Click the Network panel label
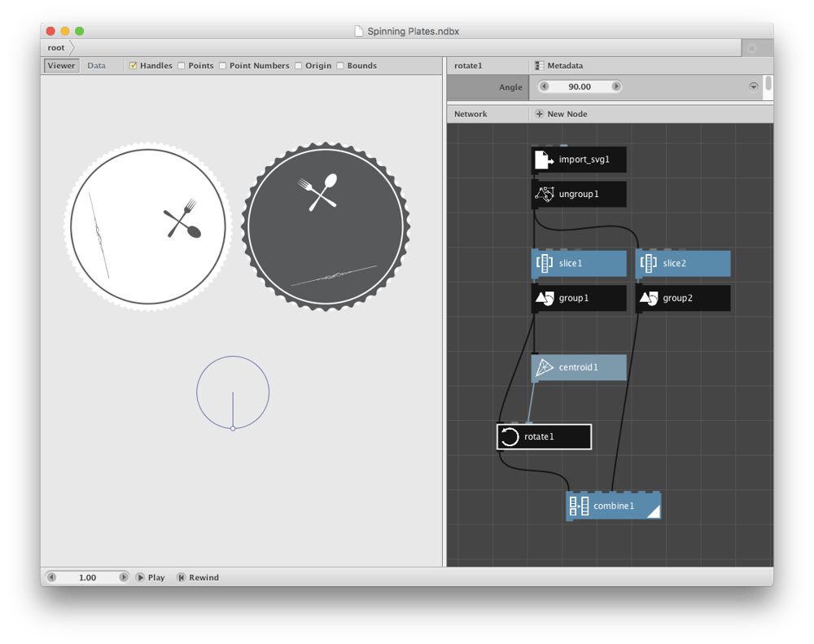The height and width of the screenshot is (644, 814). 470,114
